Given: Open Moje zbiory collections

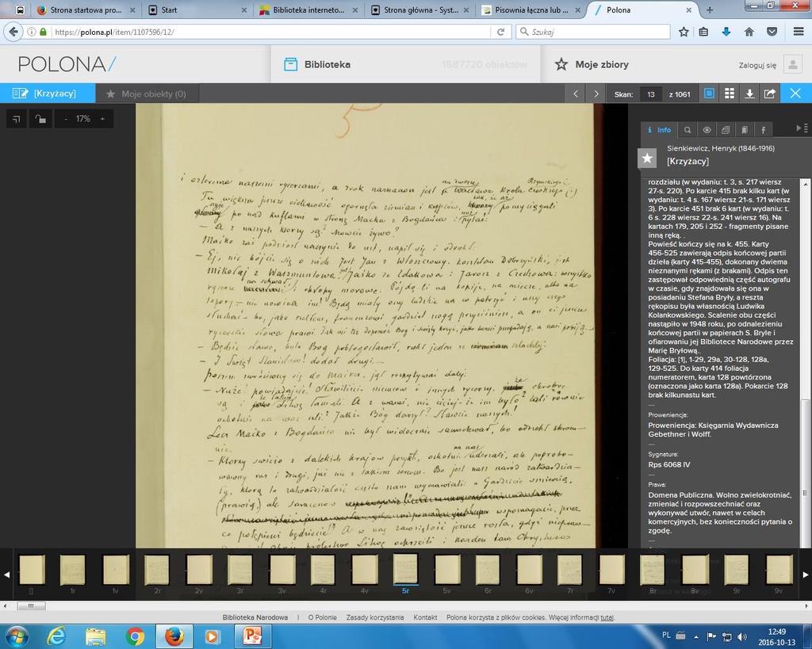Looking at the screenshot, I should click(x=592, y=65).
